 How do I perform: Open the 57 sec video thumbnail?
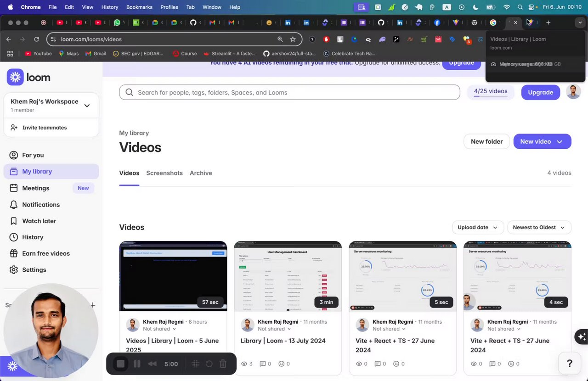173,276
